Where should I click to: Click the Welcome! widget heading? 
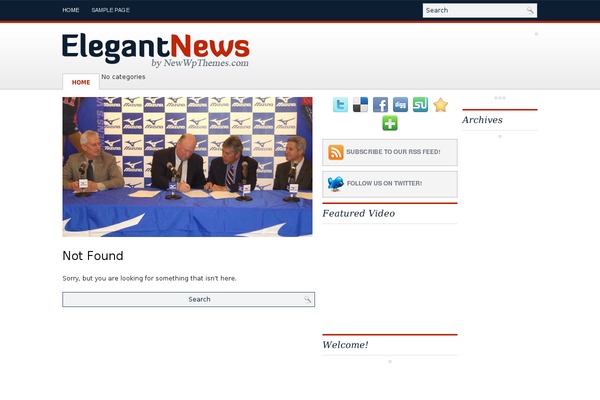point(345,345)
